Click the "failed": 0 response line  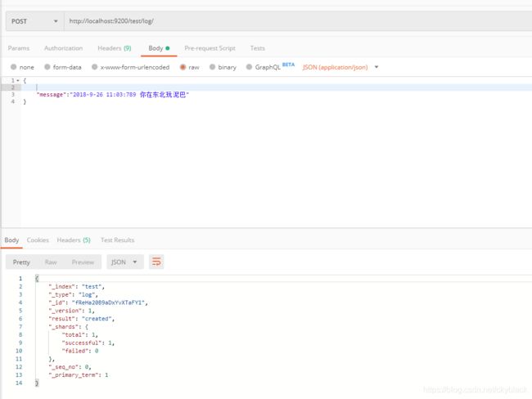tap(80, 351)
